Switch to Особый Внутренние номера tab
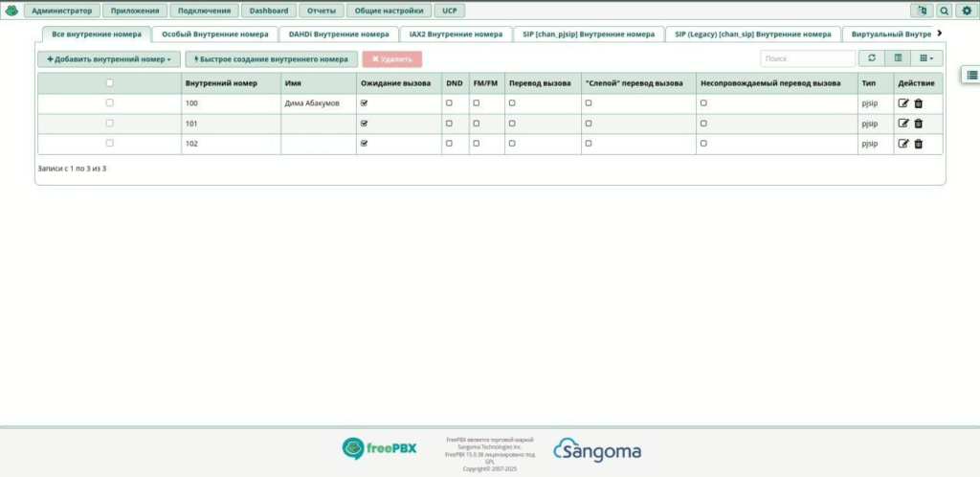Screen dimensions: 980x477 click(x=215, y=34)
